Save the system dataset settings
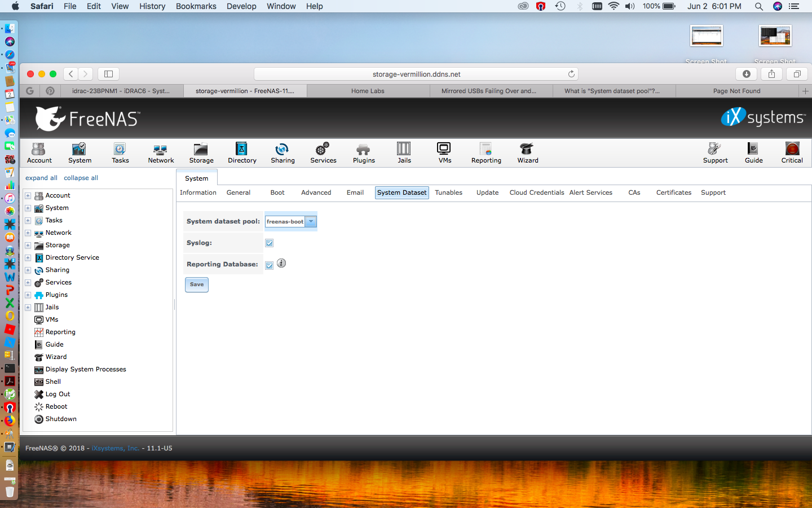Image resolution: width=812 pixels, height=508 pixels. point(197,284)
